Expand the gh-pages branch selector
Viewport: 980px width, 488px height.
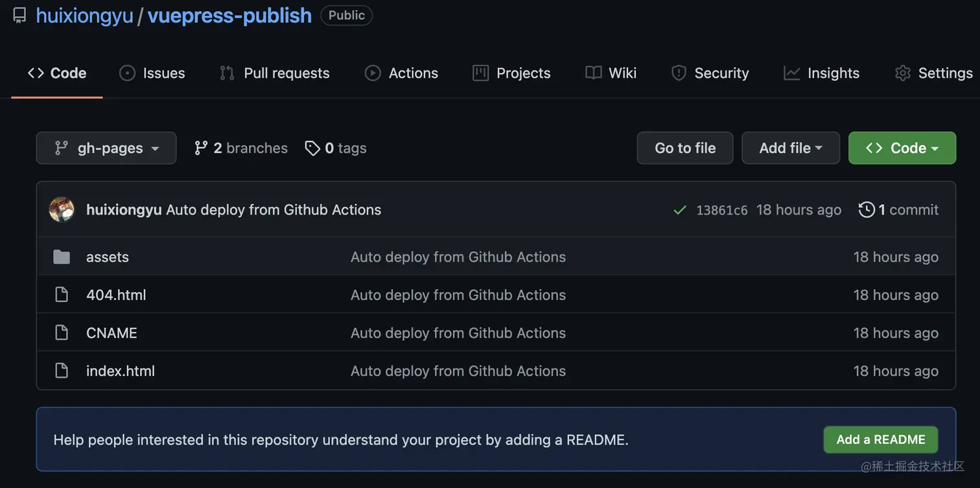pos(106,148)
